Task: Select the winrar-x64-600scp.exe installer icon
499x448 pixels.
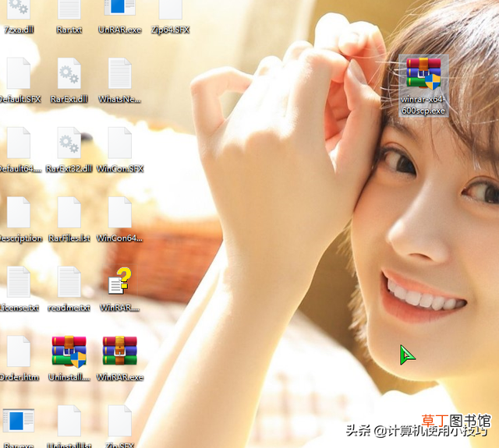Action: point(423,73)
